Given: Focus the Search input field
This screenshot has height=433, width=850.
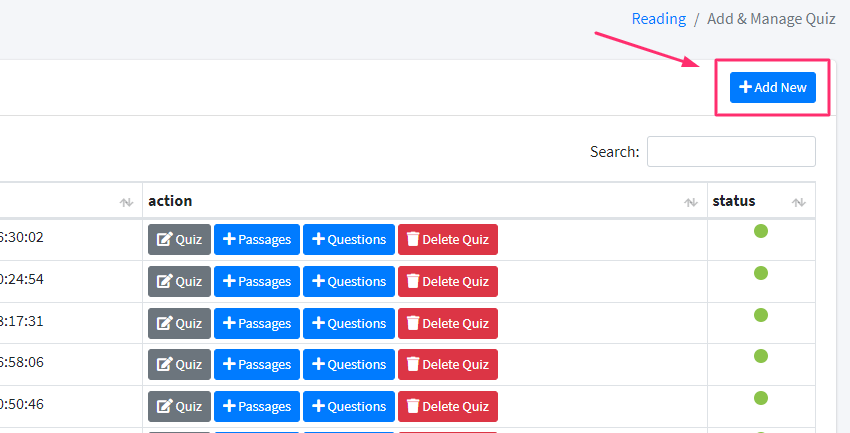Looking at the screenshot, I should (731, 152).
